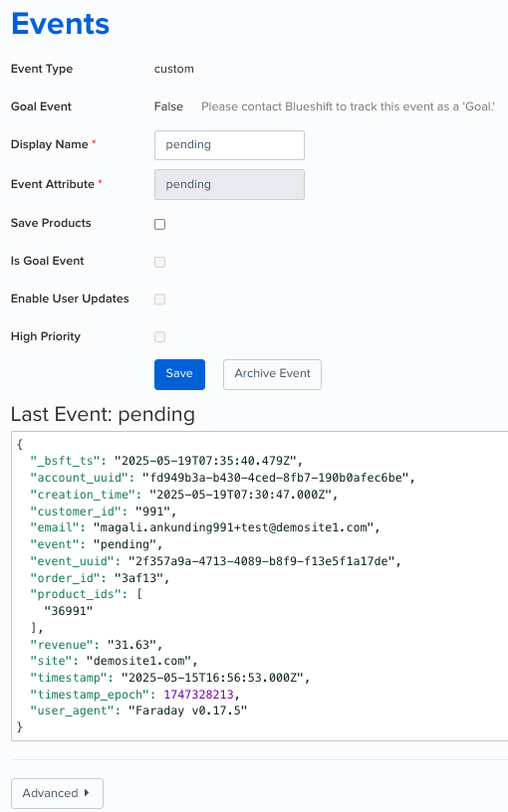Click the timestamp_epoch 1747328213 value

(x=198, y=695)
